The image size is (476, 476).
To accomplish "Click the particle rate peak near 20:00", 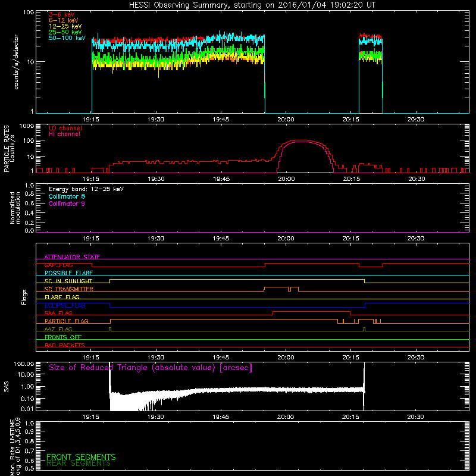I will pos(302,141).
